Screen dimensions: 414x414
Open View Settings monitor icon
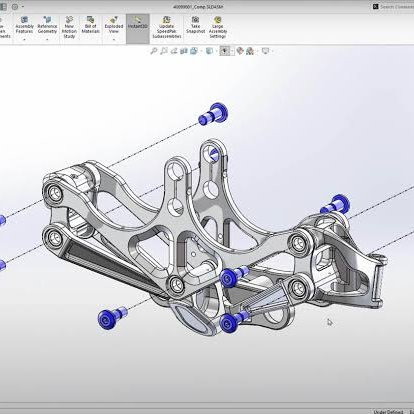pos(265,51)
